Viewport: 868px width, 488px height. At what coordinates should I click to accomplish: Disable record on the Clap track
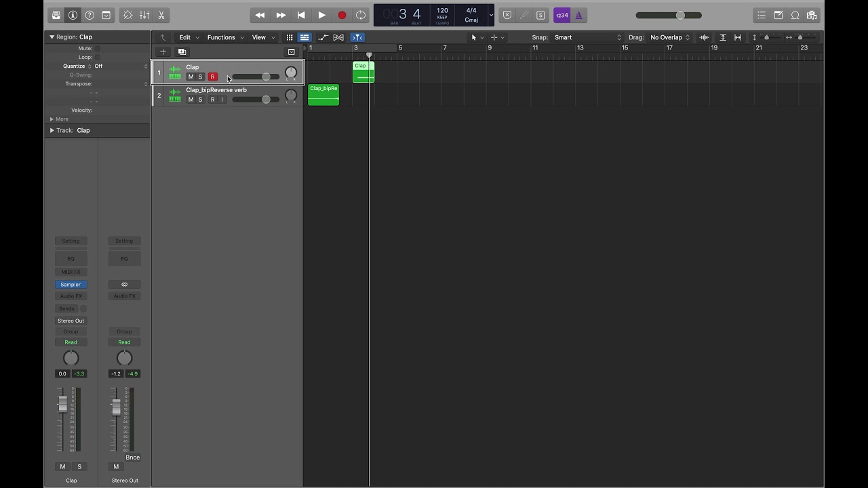212,77
